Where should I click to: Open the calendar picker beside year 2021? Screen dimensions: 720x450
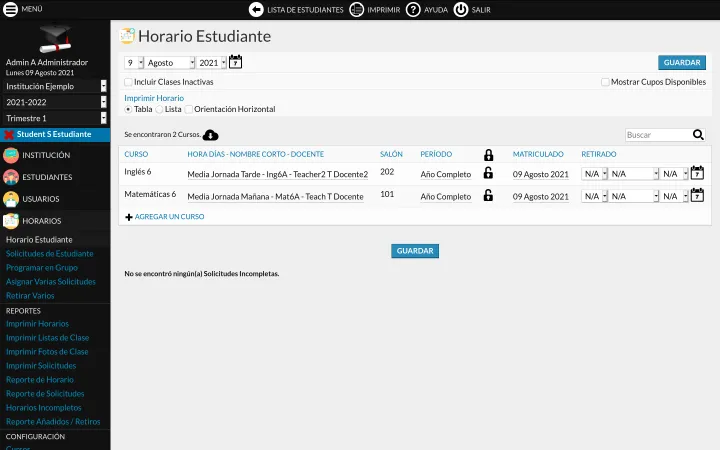pos(235,62)
